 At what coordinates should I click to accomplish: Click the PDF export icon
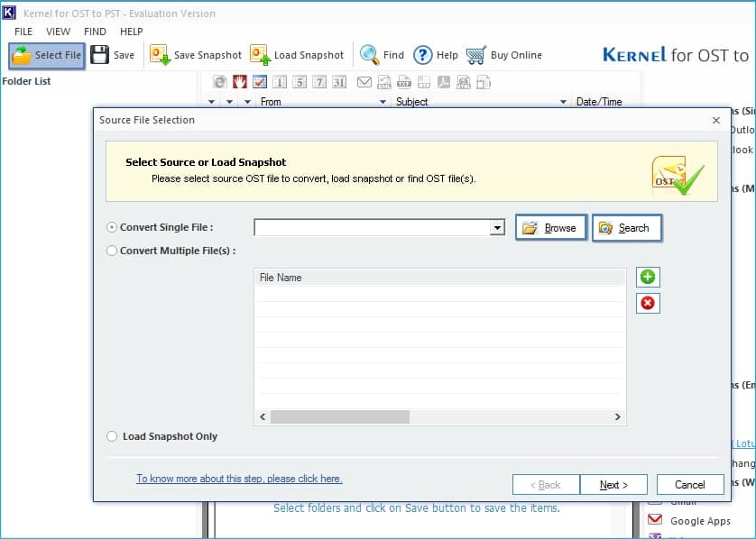pyautogui.click(x=444, y=82)
